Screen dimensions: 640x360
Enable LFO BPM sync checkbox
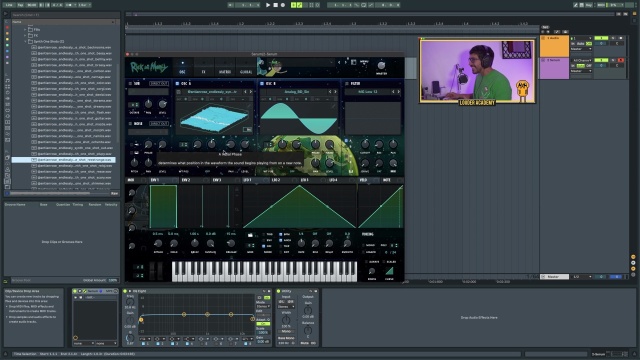pyautogui.click(x=281, y=234)
